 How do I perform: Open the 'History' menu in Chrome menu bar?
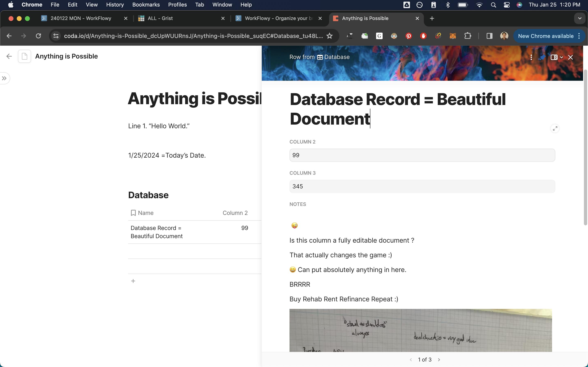114,5
